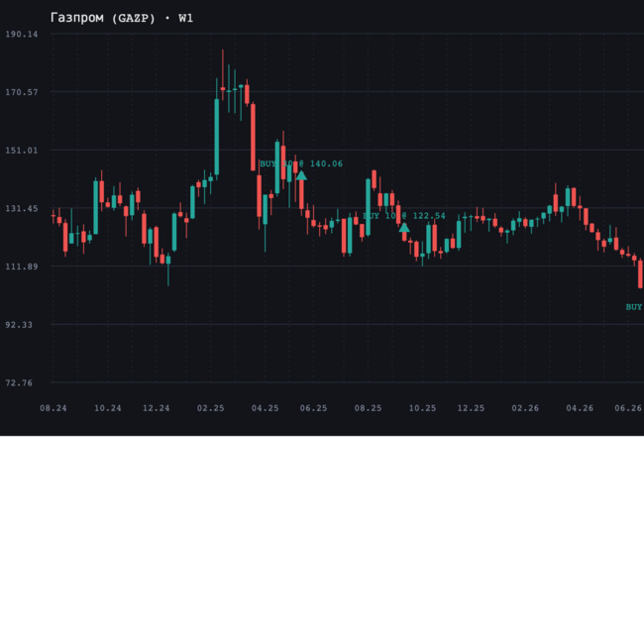Click the 08.24 date axis label
Image resolution: width=644 pixels, height=644 pixels.
[54, 408]
